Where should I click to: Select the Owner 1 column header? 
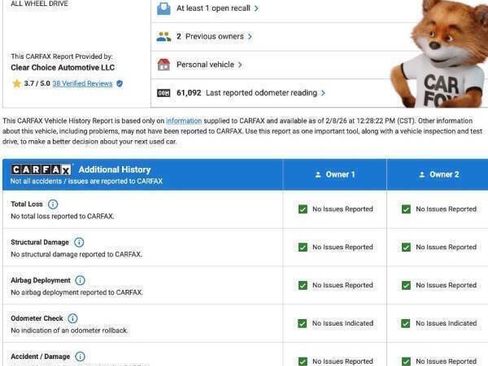tap(335, 175)
